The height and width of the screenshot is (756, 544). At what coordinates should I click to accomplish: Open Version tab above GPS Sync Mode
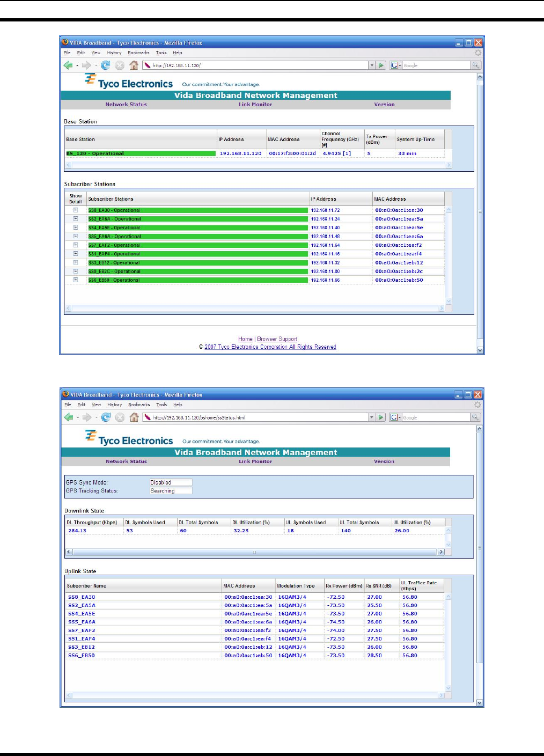click(384, 461)
